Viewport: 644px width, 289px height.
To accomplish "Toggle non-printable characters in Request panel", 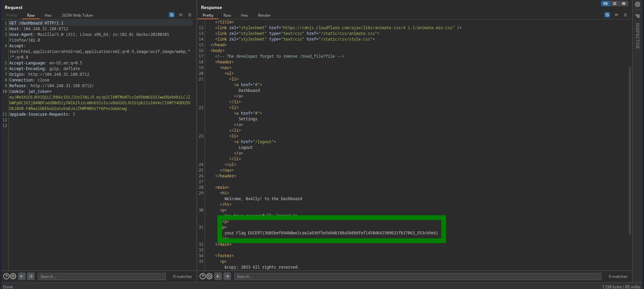I will tap(181, 15).
